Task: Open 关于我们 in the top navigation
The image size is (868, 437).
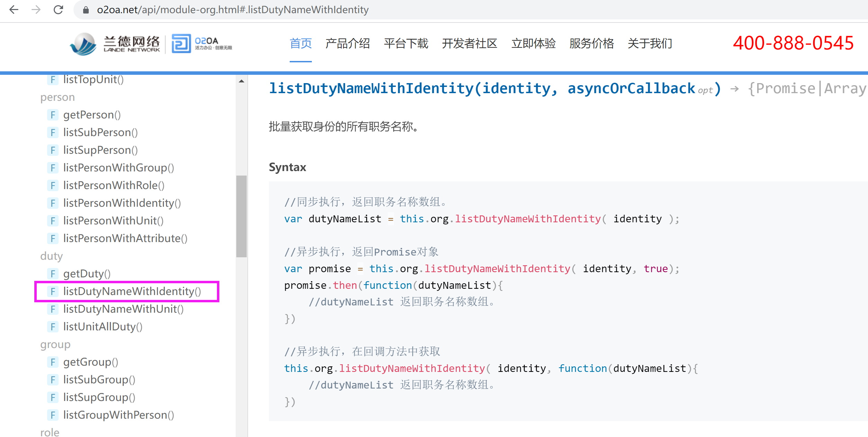Action: [650, 44]
